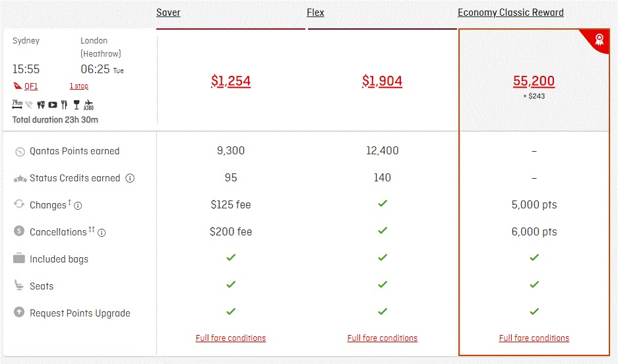Click the Request Points Upgrade arrow icon
The image size is (618, 364).
click(x=19, y=312)
